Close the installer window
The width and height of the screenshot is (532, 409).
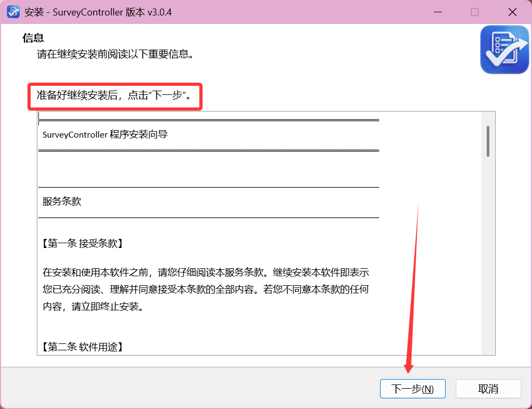click(512, 12)
